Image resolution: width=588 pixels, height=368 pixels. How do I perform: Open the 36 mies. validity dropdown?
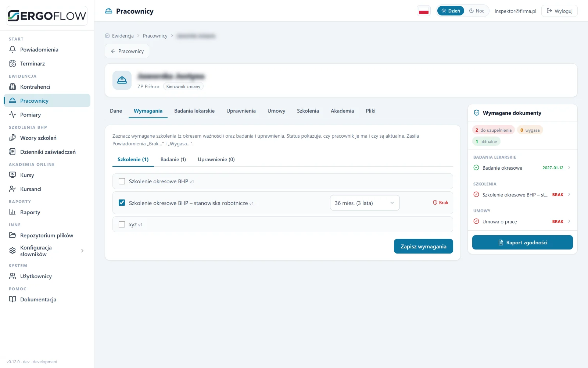[365, 203]
